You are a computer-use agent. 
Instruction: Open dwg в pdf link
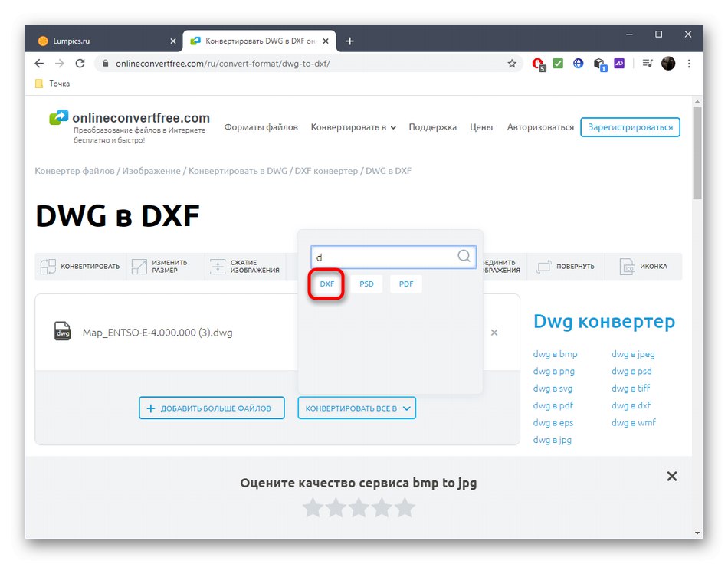(x=553, y=405)
